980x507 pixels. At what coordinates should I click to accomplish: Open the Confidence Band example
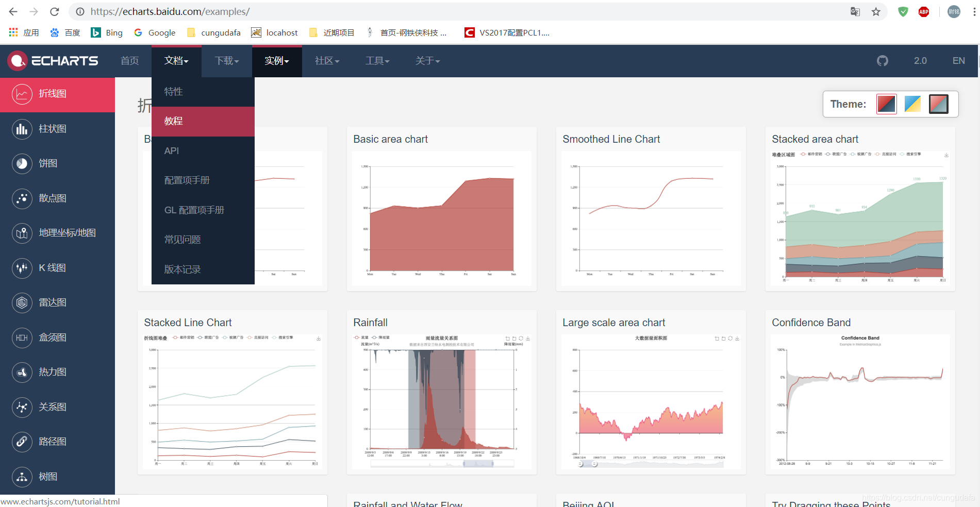(860, 393)
